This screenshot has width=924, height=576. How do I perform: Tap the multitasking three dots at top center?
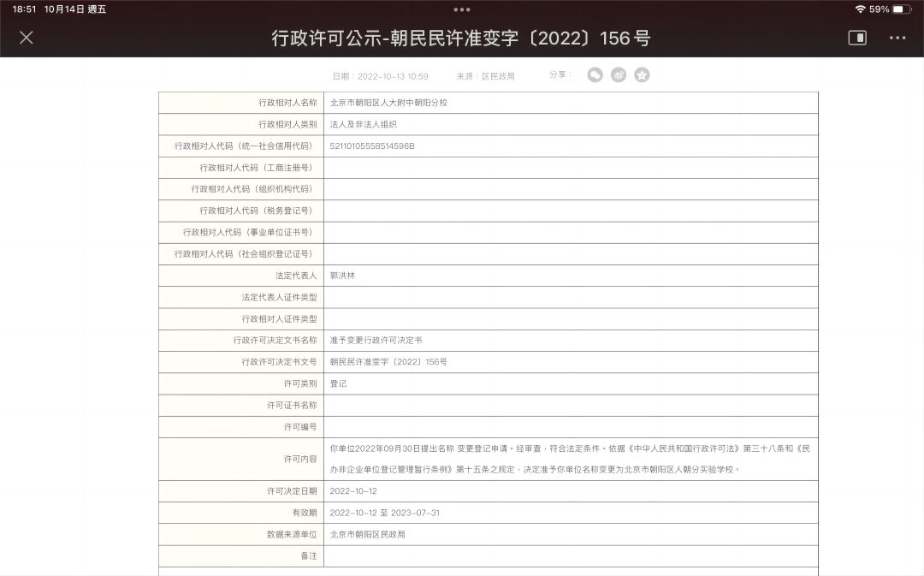(x=462, y=9)
